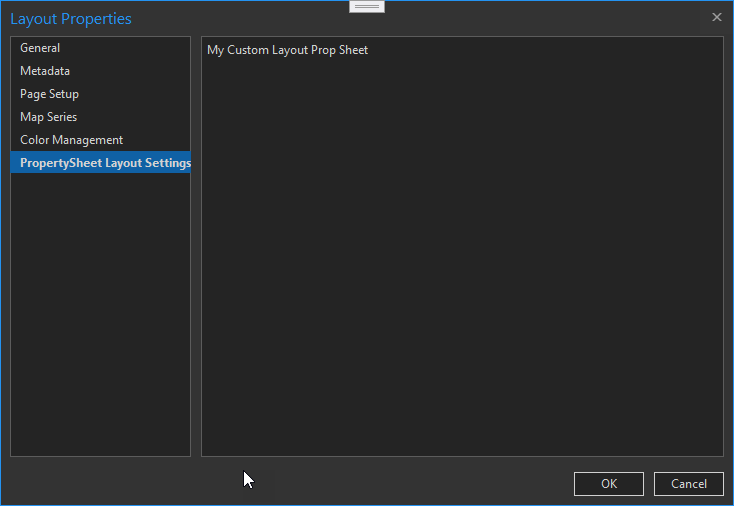Open the Map Series settings page
The image size is (734, 506).
click(48, 117)
